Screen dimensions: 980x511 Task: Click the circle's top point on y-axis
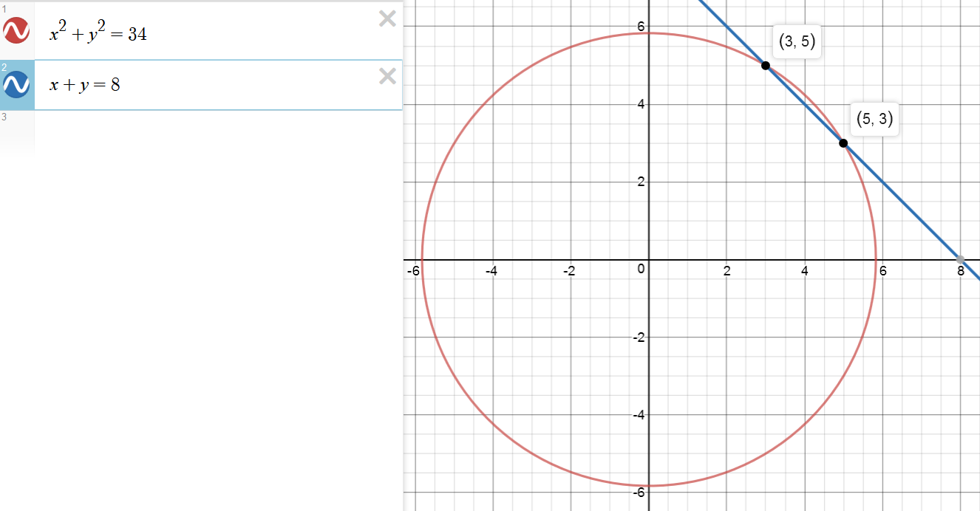(x=648, y=33)
